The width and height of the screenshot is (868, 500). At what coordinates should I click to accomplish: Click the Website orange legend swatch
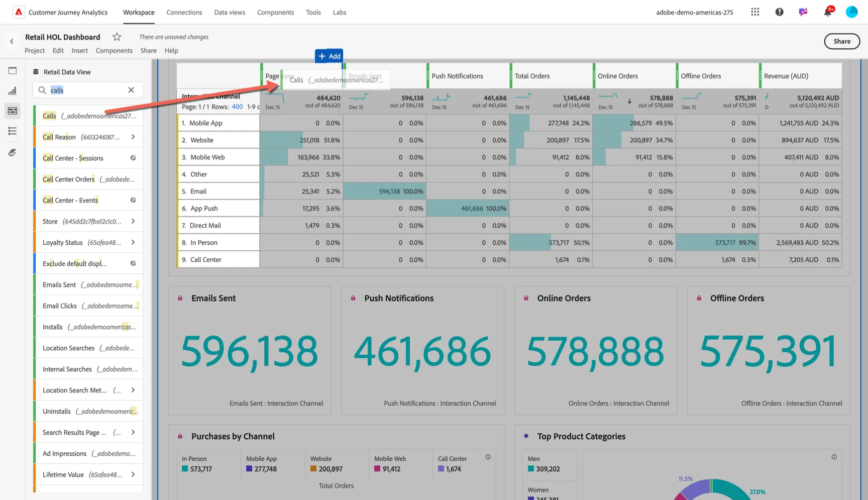[313, 469]
